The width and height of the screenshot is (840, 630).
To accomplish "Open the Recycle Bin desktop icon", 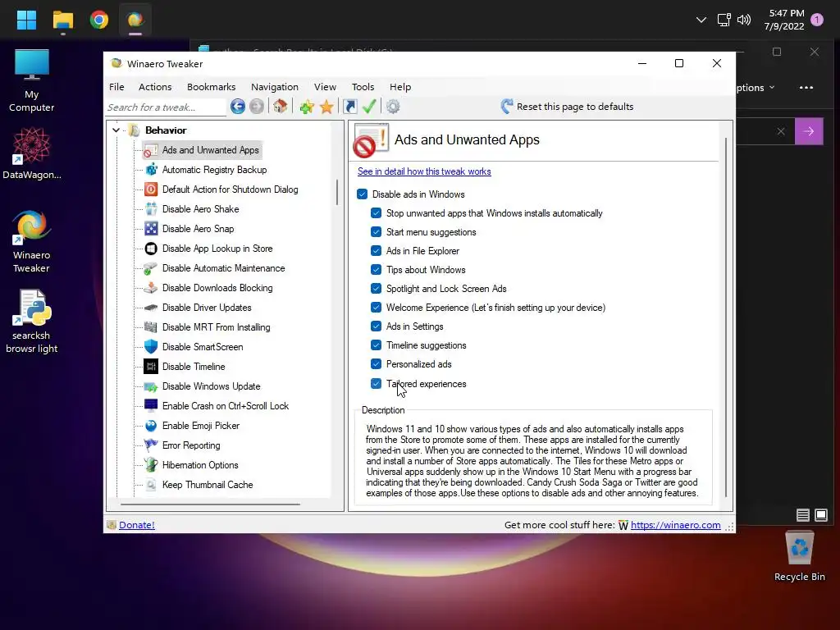I will click(799, 556).
